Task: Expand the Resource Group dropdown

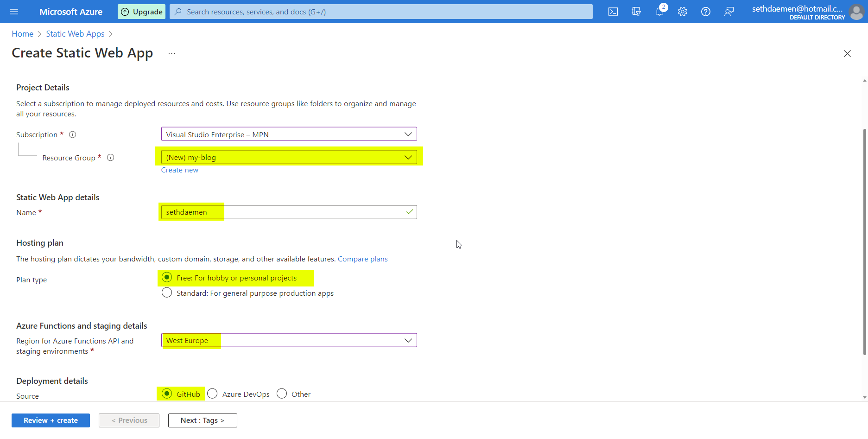Action: point(289,157)
